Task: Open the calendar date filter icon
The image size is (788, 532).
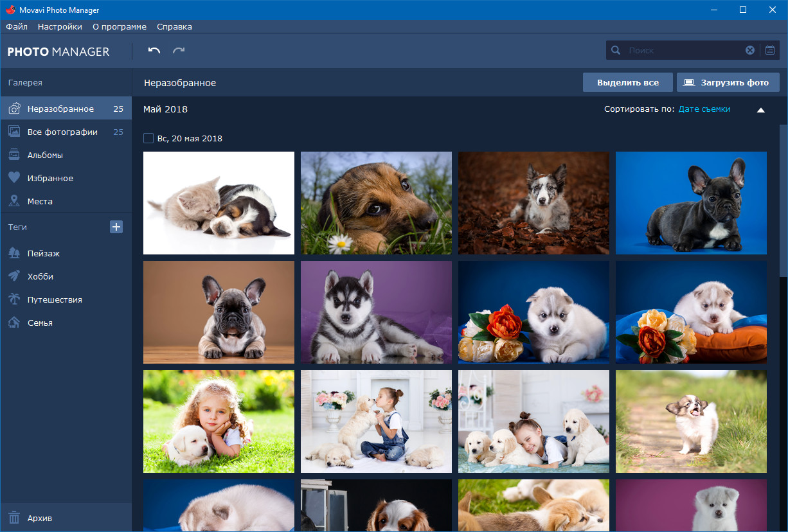Action: (x=770, y=50)
